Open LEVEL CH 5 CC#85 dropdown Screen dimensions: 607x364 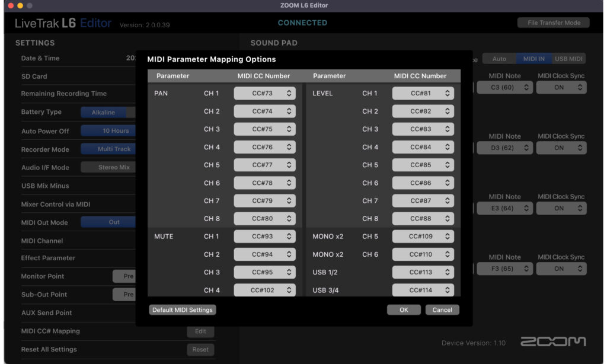tap(423, 165)
